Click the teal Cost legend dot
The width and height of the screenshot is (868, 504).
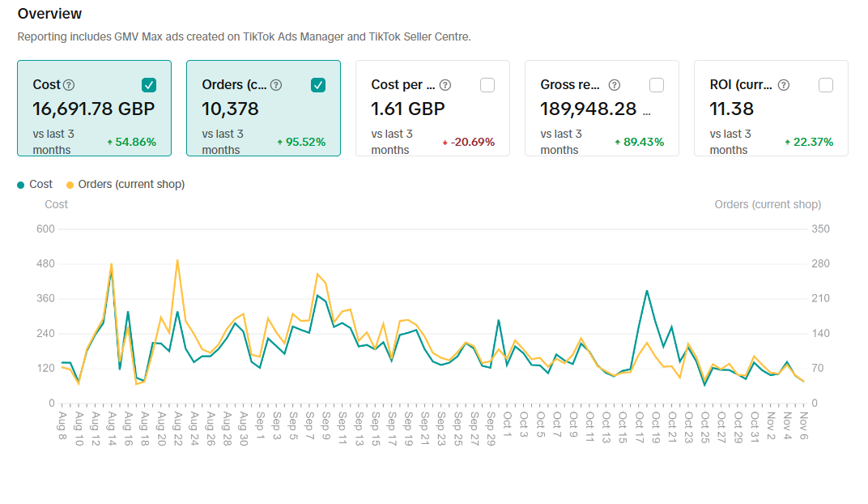19,184
